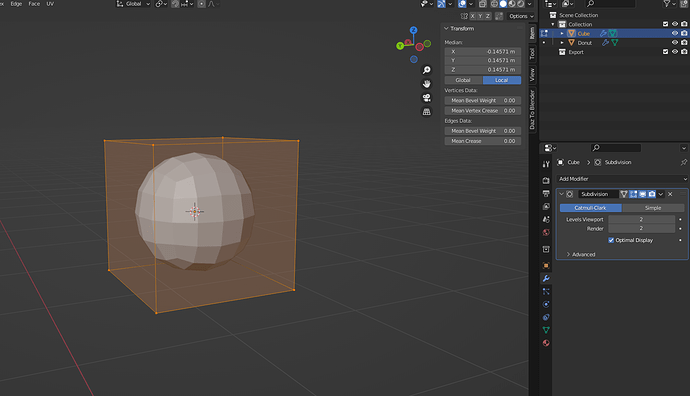
Task: Open the Item sidebar tab
Action: [x=532, y=33]
